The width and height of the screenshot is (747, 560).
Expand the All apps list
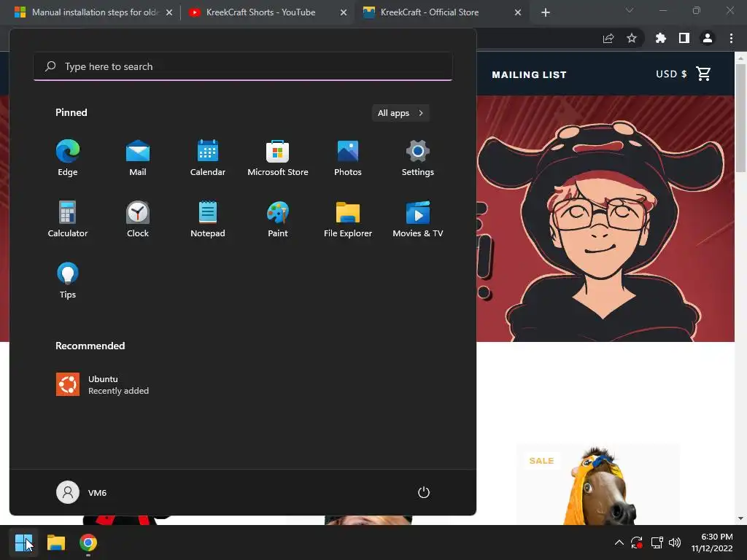tap(400, 113)
